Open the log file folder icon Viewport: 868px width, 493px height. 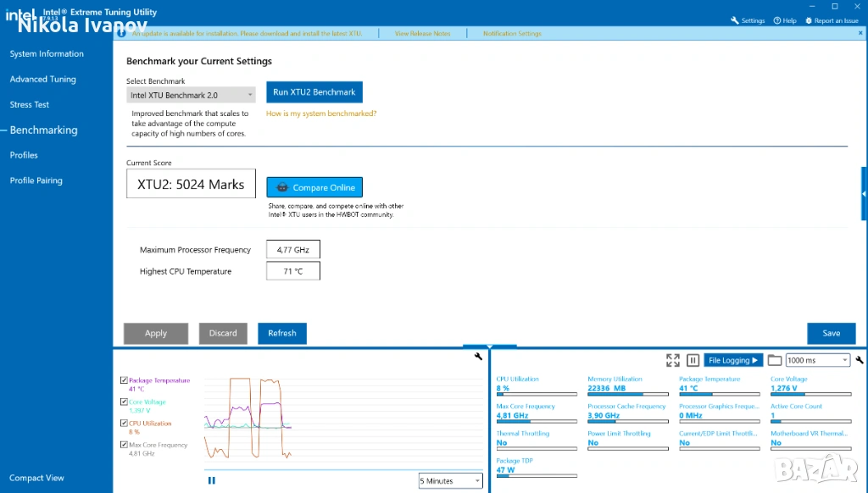pos(775,360)
